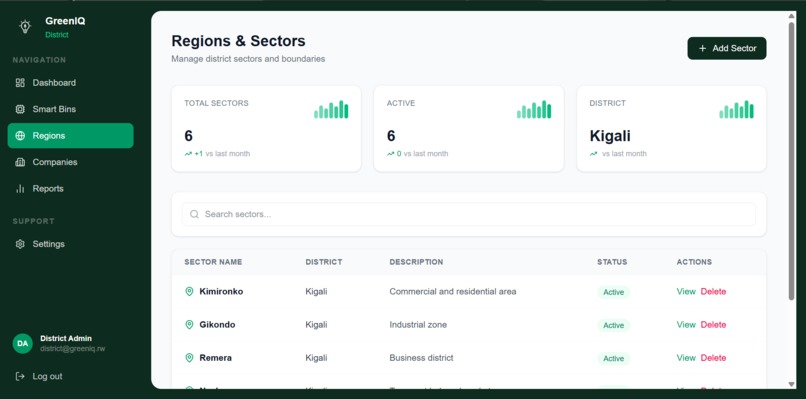Open the Companies page
Screen dimensions: 806x399
pos(70,162)
